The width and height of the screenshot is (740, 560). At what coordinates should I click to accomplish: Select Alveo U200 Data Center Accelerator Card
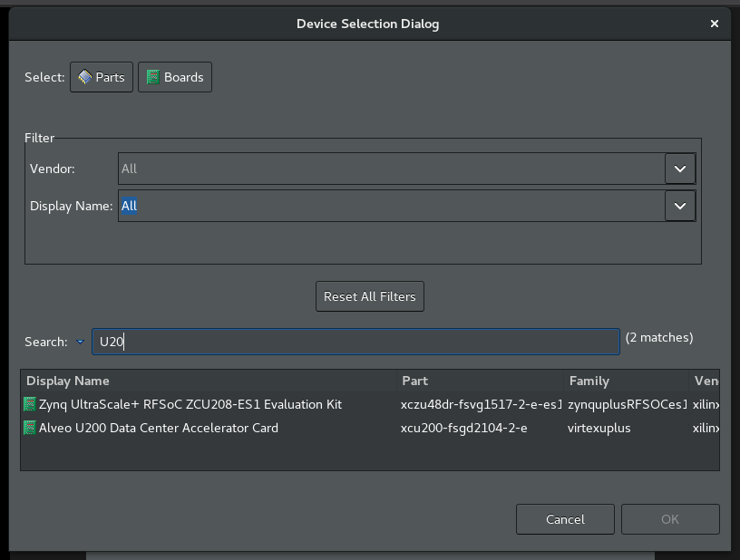tap(159, 428)
